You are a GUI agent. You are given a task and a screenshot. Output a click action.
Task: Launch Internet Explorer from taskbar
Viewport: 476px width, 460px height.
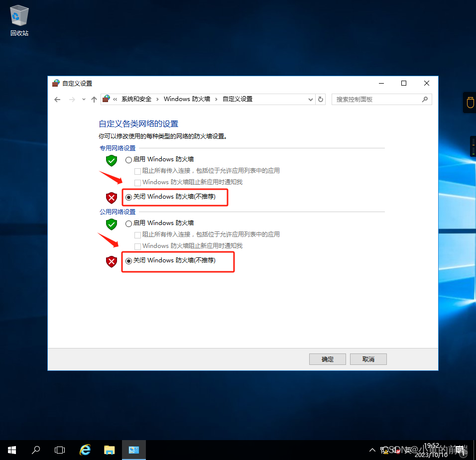pyautogui.click(x=85, y=450)
